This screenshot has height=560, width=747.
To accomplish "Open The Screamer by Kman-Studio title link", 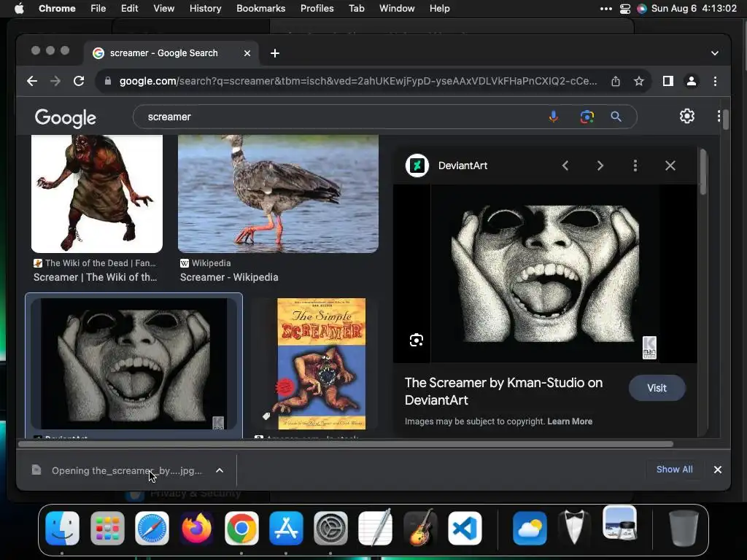I will 503,392.
